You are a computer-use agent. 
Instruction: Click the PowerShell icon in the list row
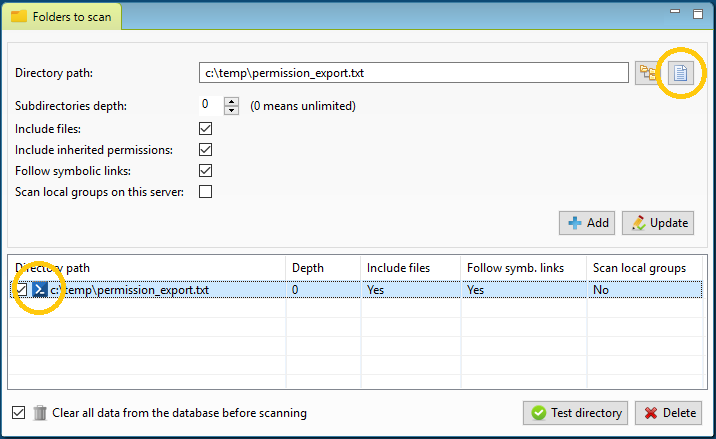pos(40,290)
